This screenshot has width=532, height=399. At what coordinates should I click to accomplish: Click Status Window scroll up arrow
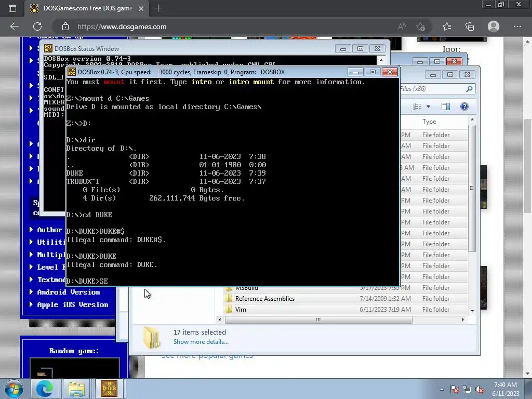click(x=381, y=60)
